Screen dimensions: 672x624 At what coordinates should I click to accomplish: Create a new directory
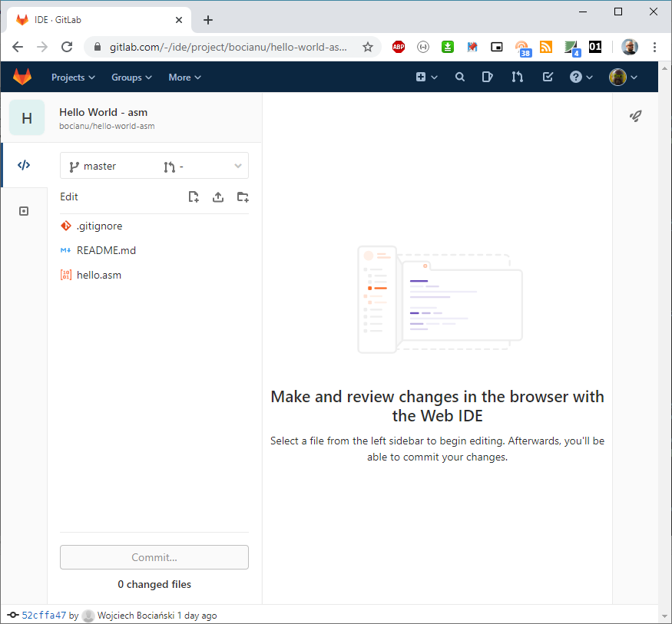coord(243,196)
